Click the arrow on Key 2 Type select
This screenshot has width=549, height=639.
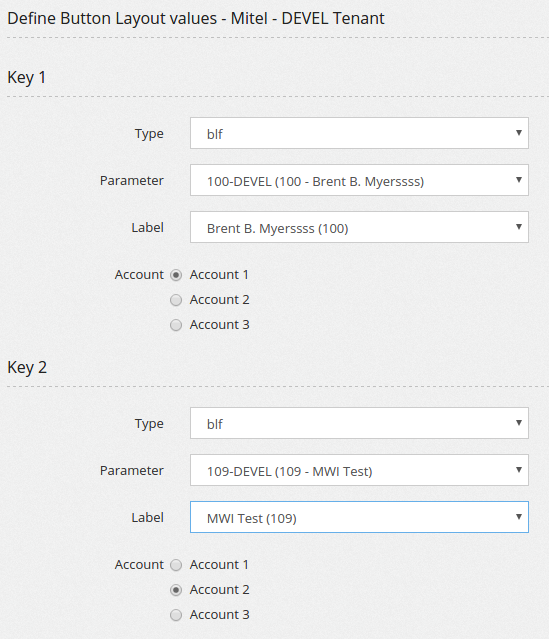coord(518,423)
